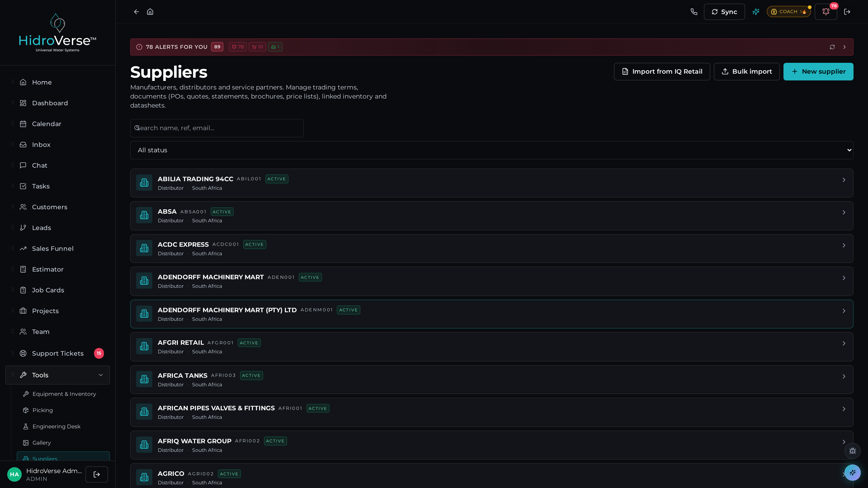This screenshot has height=488, width=868.
Task: Click Import from IQ Retail
Action: pos(662,71)
